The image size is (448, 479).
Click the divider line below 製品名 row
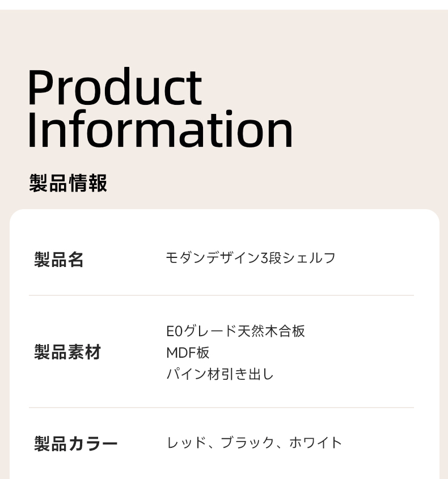pos(222,295)
